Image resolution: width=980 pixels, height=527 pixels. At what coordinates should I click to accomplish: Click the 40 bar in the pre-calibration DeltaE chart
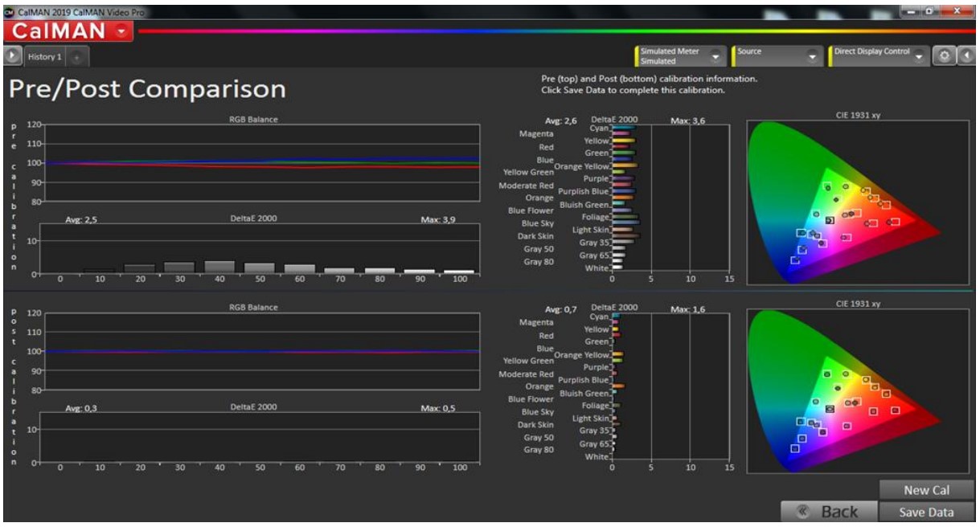coord(219,267)
